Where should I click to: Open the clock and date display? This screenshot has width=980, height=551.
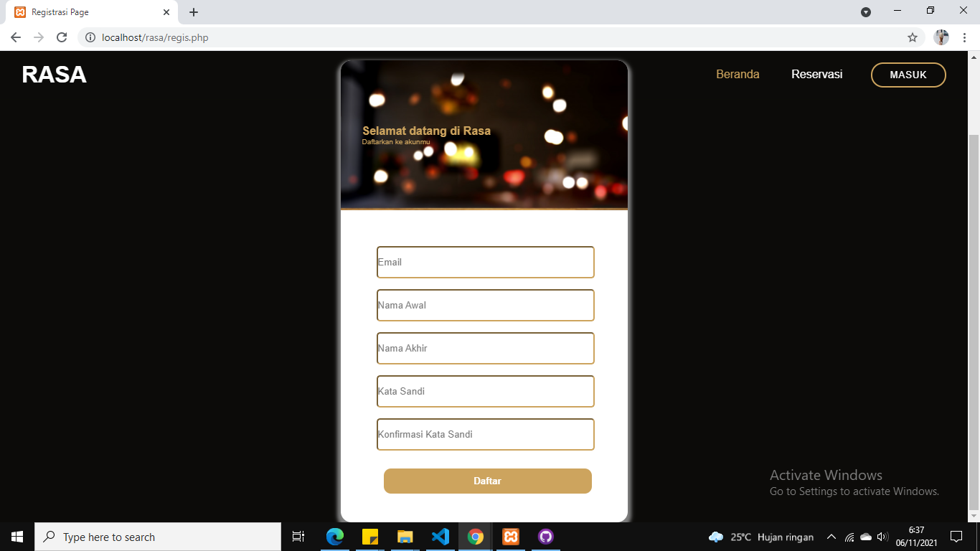916,537
